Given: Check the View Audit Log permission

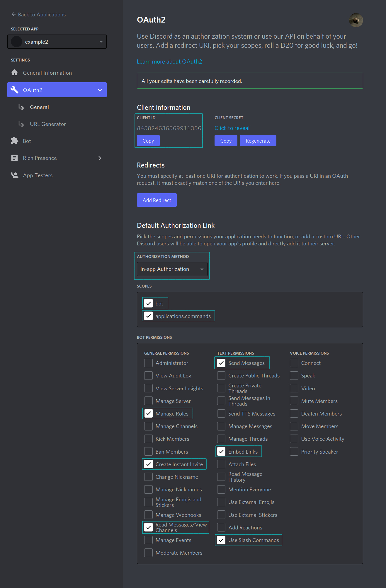Looking at the screenshot, I should click(149, 375).
